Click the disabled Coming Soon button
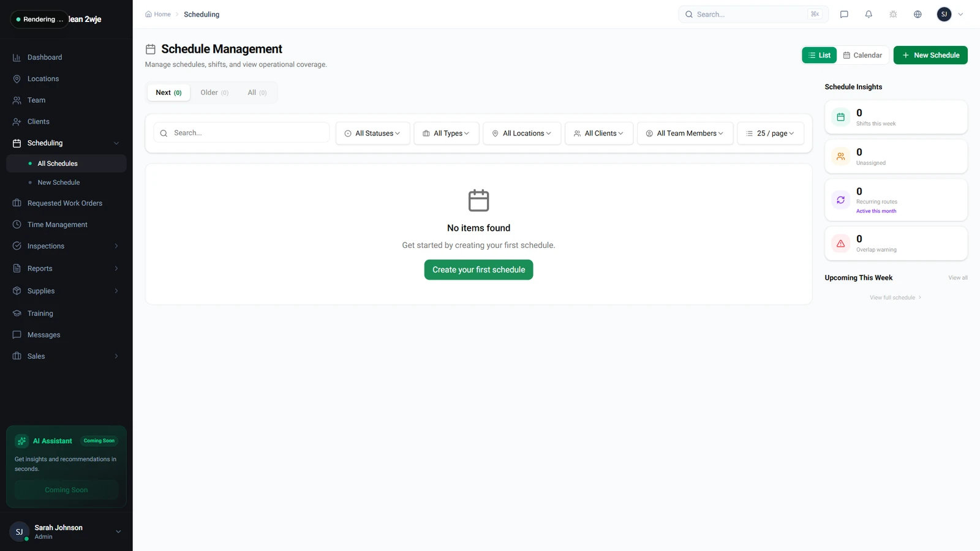 click(66, 490)
